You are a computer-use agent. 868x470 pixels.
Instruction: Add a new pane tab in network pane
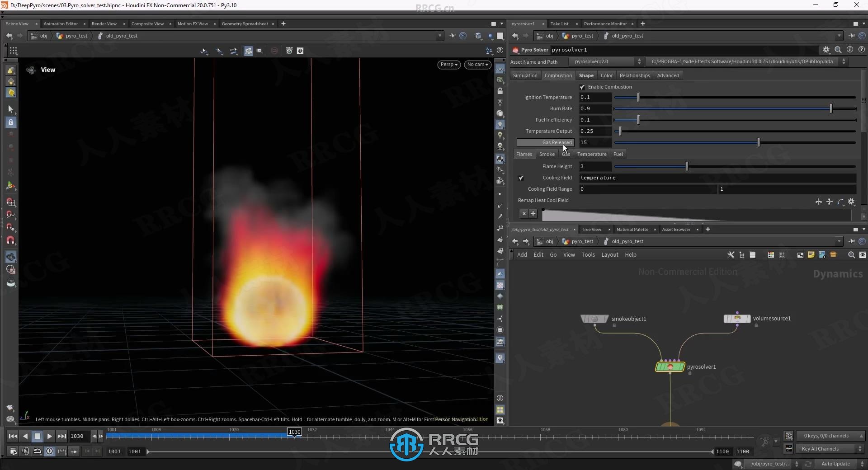coord(708,230)
